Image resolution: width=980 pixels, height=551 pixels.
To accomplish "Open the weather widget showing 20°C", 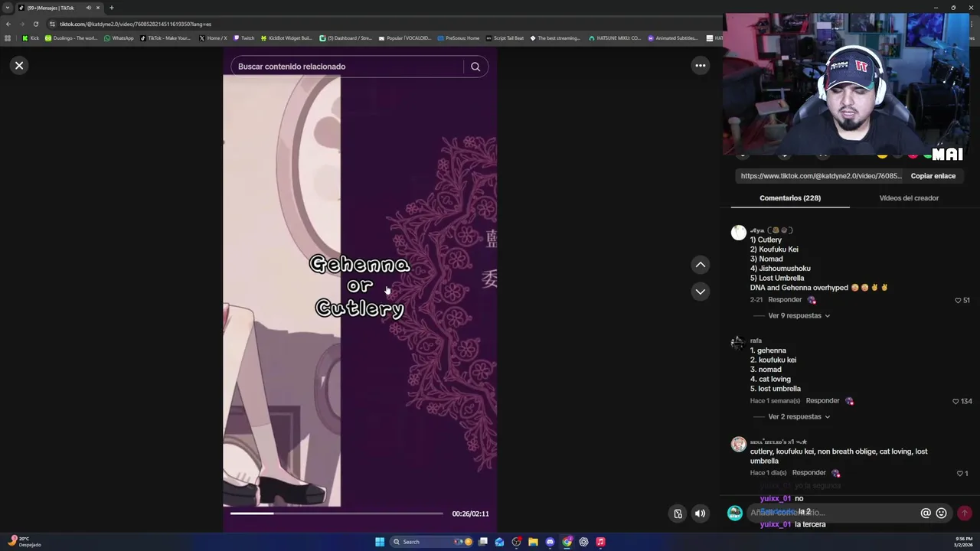I will [x=23, y=542].
